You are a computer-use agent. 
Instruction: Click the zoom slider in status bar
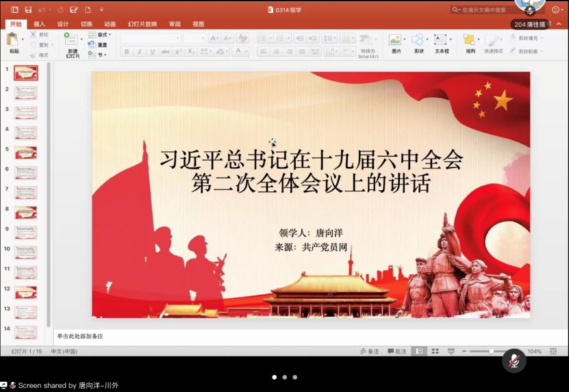point(490,351)
